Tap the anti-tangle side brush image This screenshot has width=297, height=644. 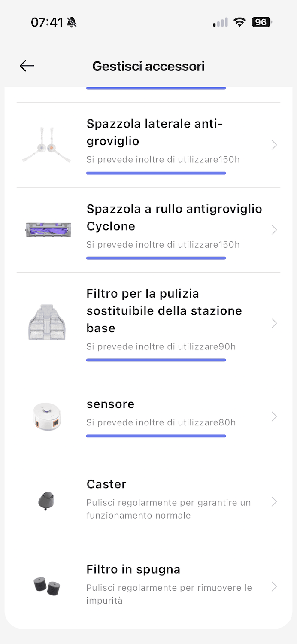tap(47, 145)
